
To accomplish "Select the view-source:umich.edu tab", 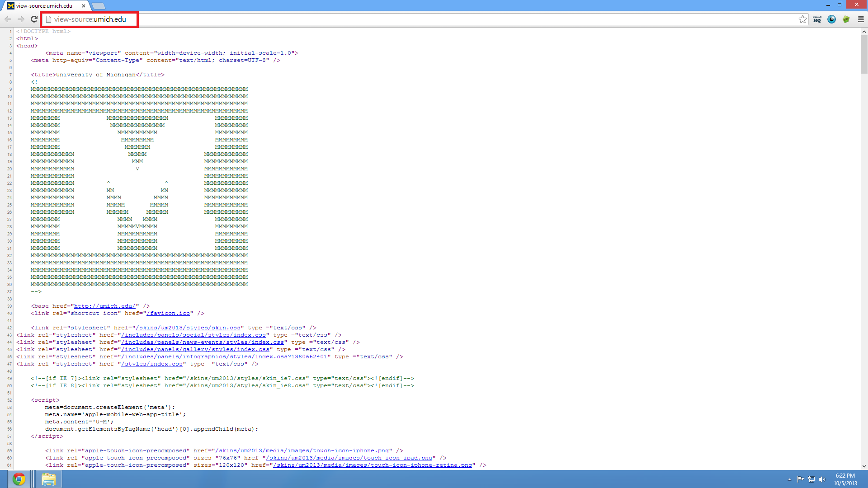I will pos(44,6).
